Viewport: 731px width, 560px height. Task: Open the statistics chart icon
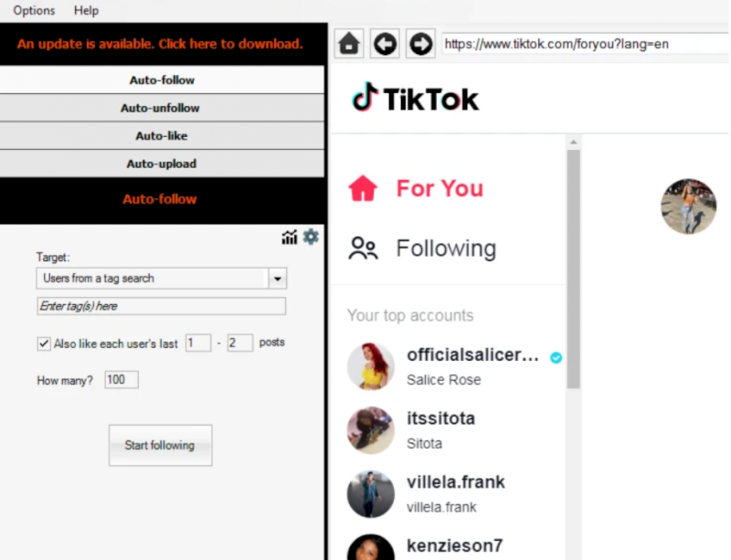tap(289, 238)
